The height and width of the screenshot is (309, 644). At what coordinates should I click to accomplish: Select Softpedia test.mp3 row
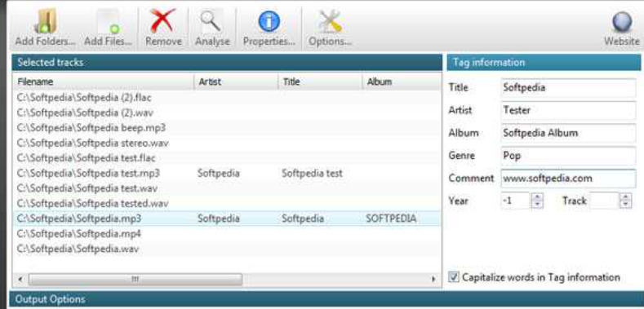pos(227,173)
